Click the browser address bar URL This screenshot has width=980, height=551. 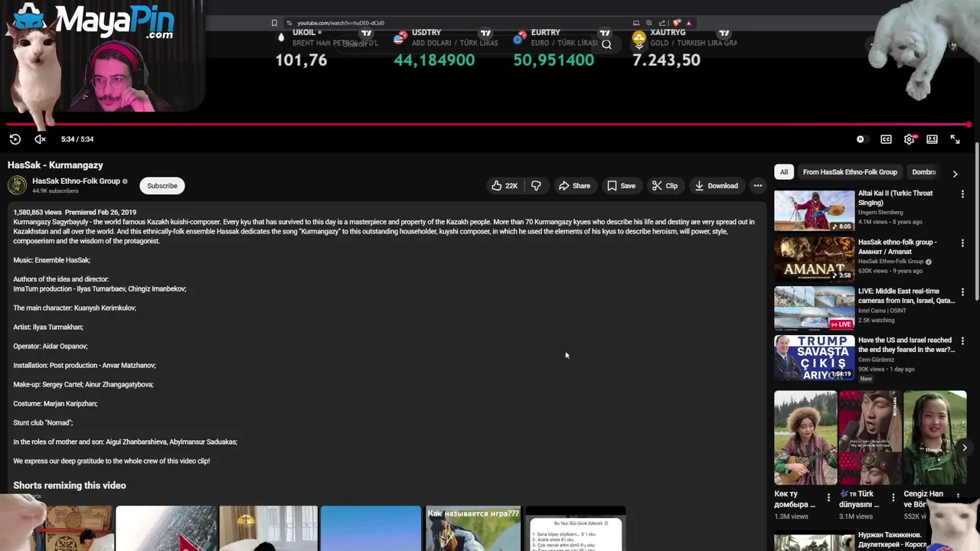(x=341, y=23)
